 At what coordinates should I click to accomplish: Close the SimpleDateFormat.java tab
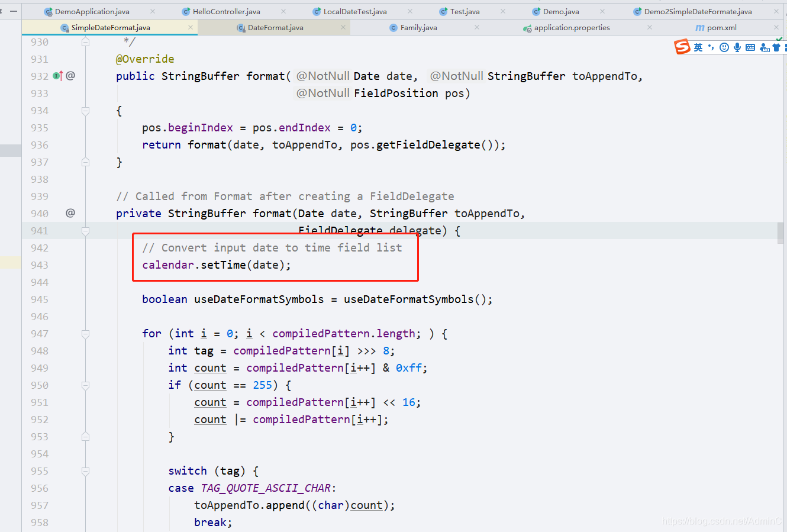click(x=191, y=27)
